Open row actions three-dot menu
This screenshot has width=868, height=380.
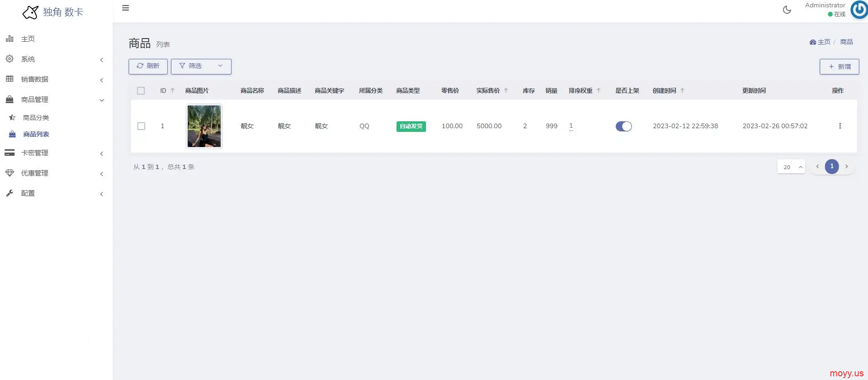[840, 126]
